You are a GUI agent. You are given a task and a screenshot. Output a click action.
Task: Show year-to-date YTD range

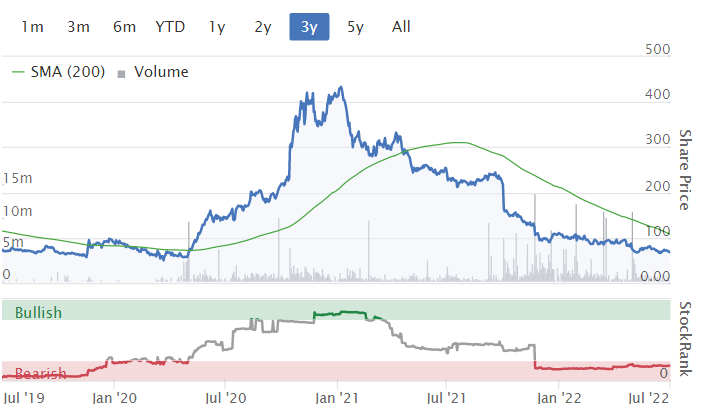(x=170, y=27)
